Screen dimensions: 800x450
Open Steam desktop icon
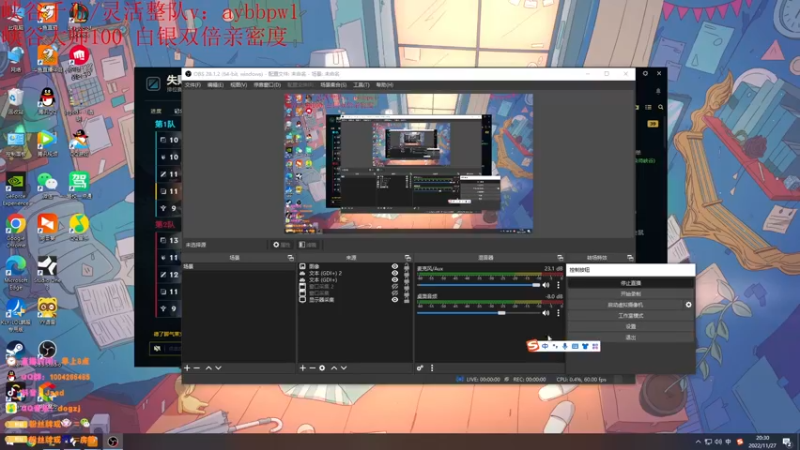click(x=15, y=351)
